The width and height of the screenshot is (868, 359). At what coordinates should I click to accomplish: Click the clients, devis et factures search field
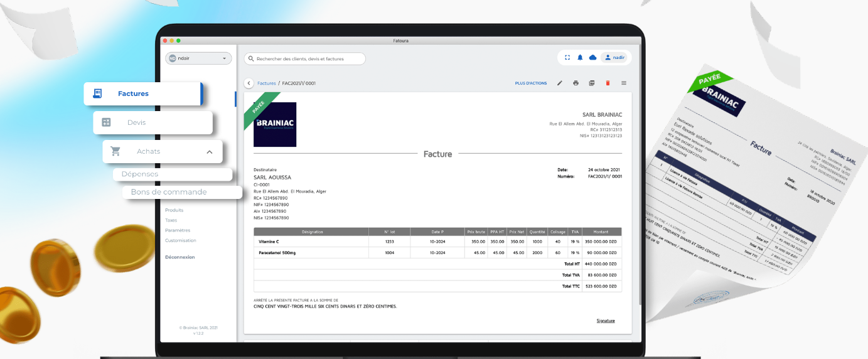pos(305,58)
